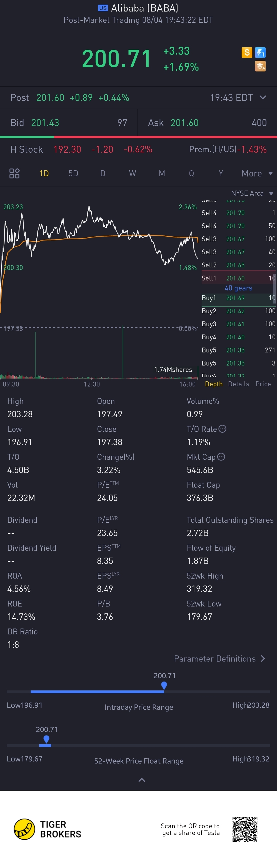
Task: Select the 1D chart period
Action: pos(44,173)
